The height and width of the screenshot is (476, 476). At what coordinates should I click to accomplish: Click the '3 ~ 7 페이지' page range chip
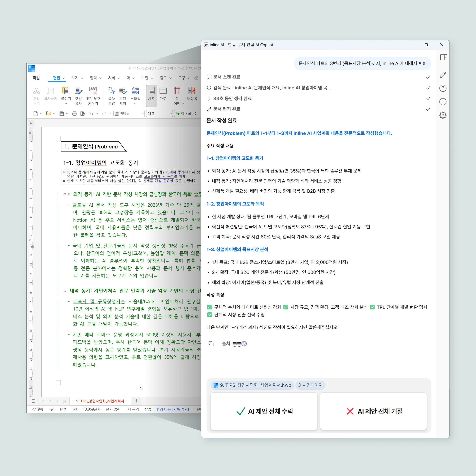click(310, 385)
